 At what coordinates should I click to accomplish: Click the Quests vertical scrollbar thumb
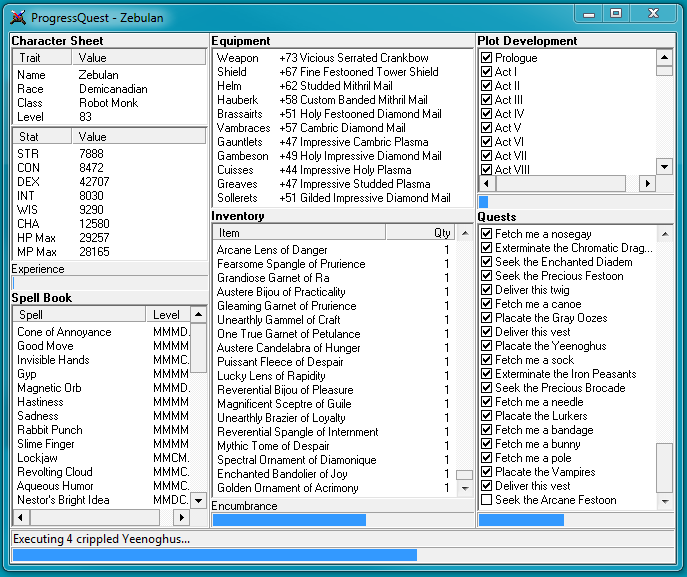tap(665, 468)
